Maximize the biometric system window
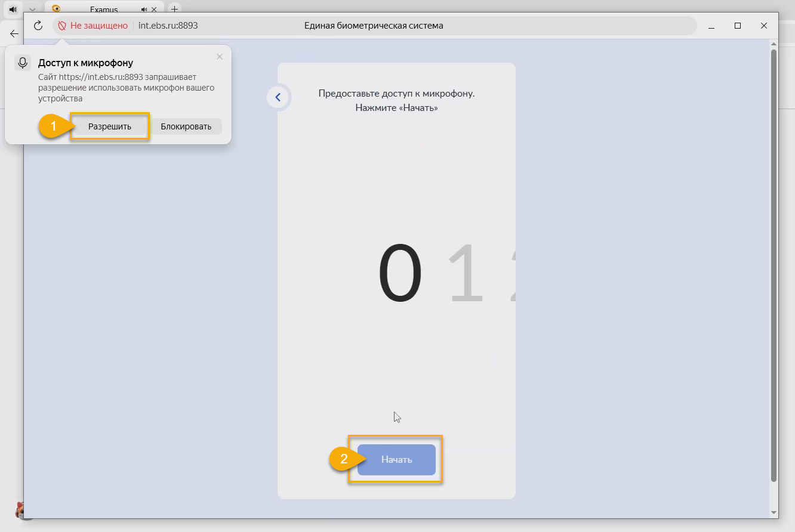 pos(738,26)
